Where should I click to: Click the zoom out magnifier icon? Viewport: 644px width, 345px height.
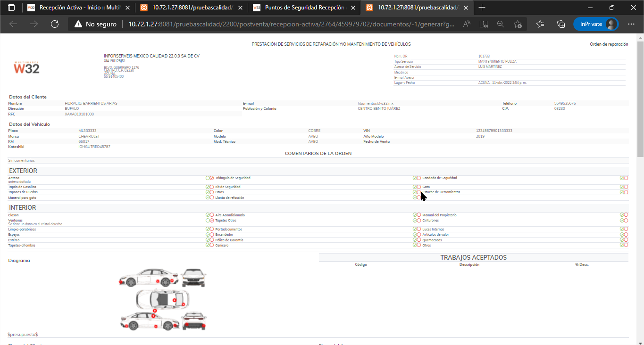[x=501, y=24]
